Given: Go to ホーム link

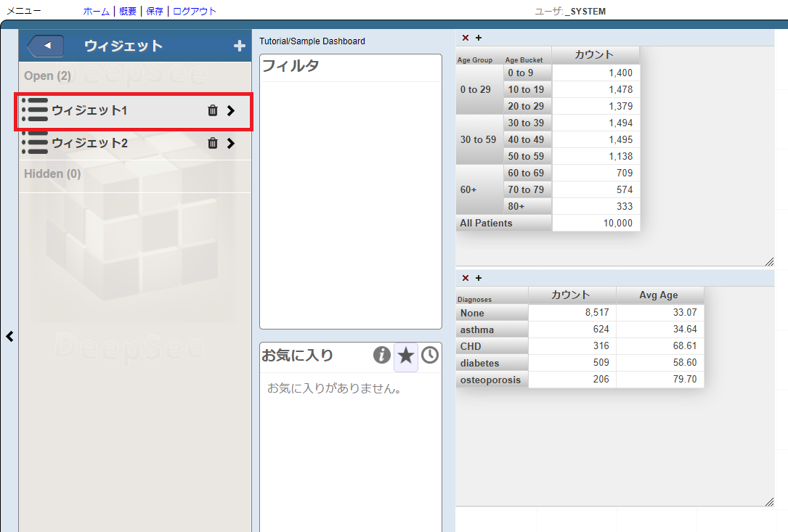Looking at the screenshot, I should (97, 11).
